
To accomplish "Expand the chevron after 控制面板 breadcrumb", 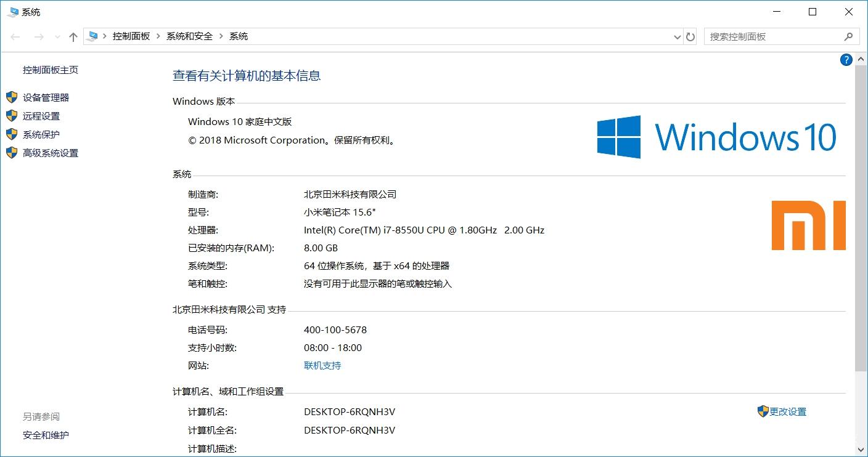I will click(x=158, y=36).
